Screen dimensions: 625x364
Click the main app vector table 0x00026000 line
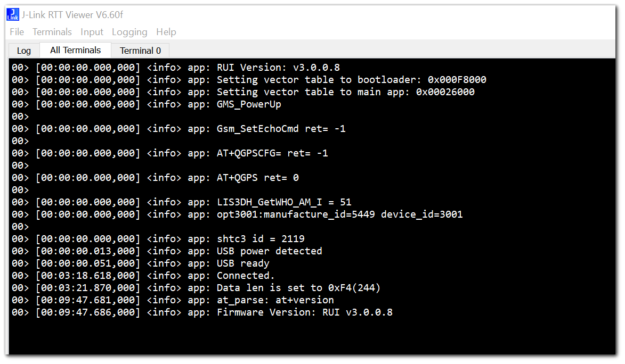[243, 92]
